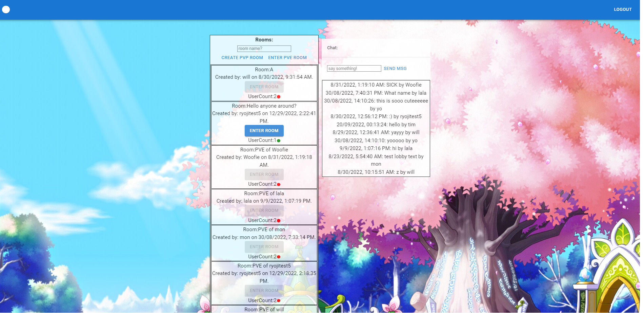The image size is (644, 313).
Task: Click the 'Rooms:' heading
Action: (264, 40)
